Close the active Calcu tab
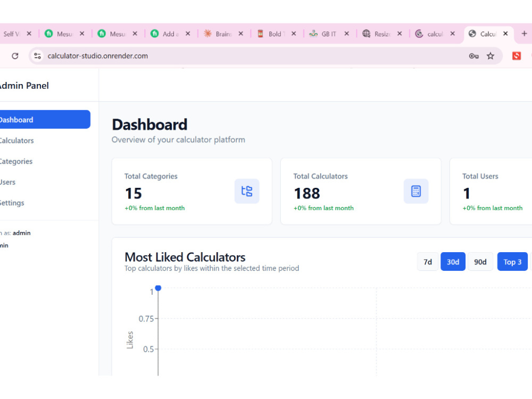This screenshot has width=532, height=399. 505,34
